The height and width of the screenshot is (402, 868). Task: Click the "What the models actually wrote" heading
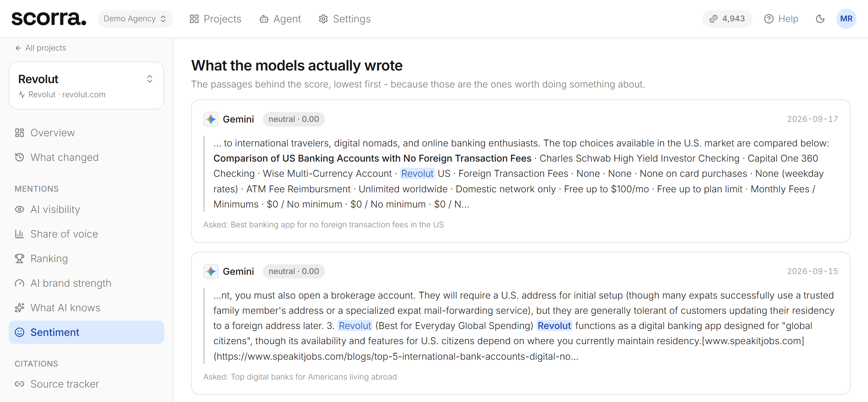[x=297, y=65]
